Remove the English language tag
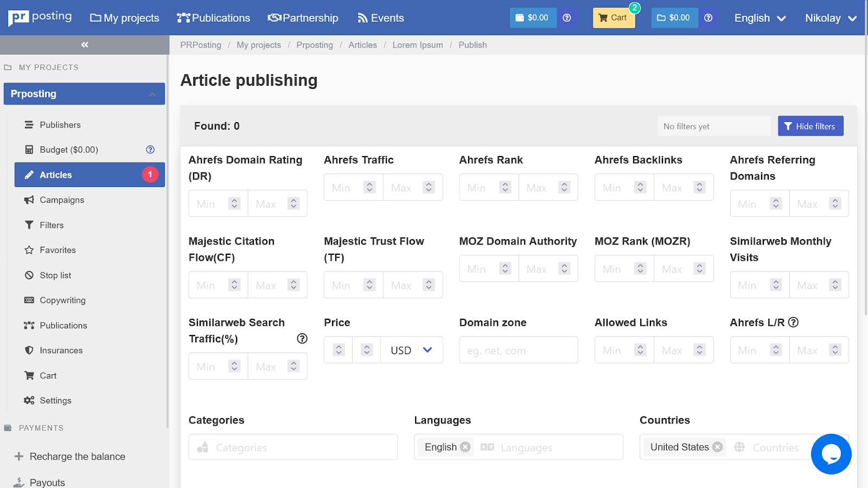868x488 pixels. coord(465,447)
